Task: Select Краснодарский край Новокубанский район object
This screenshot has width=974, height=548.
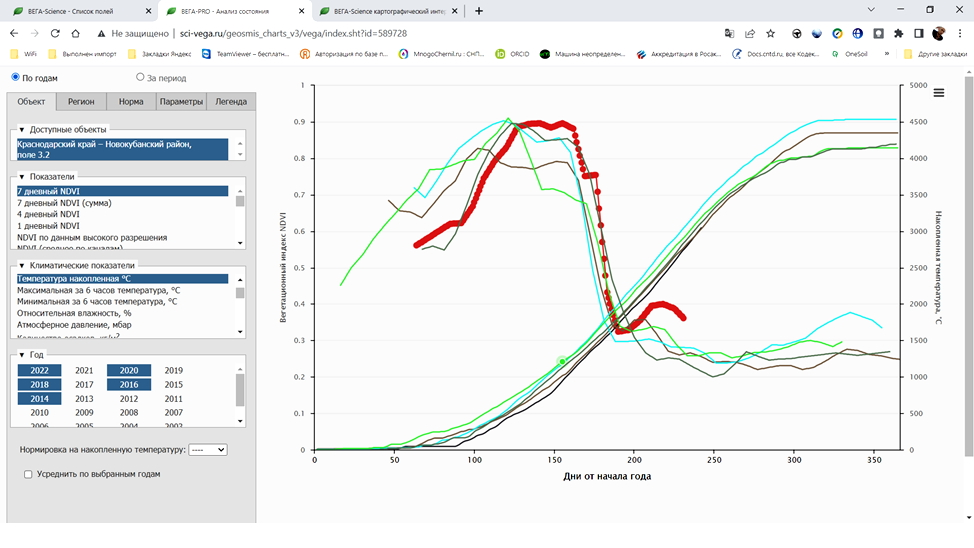Action: (122, 149)
